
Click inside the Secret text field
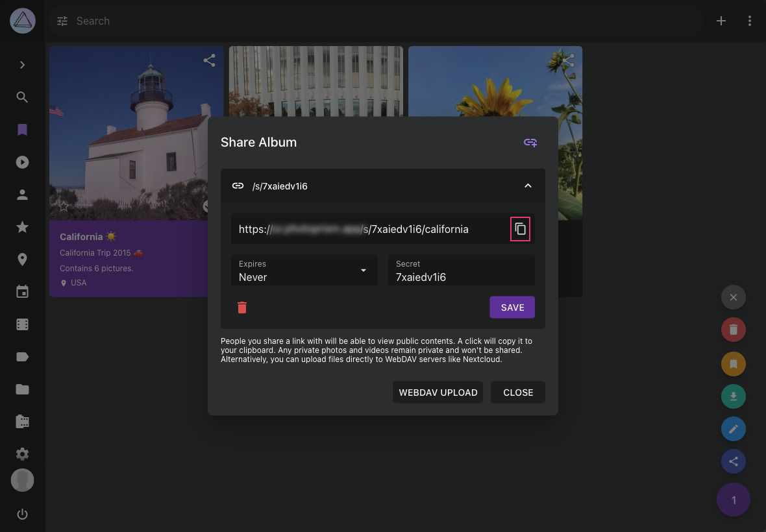coord(461,277)
